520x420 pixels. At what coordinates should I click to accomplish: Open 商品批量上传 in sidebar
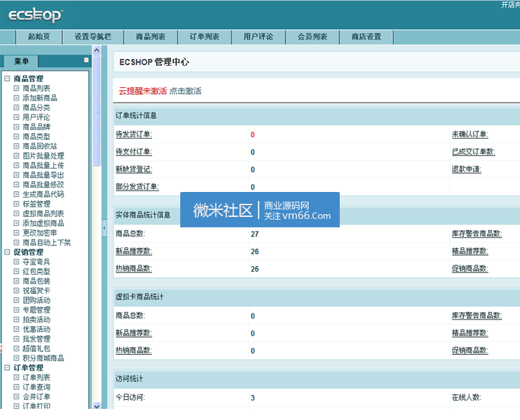tap(43, 165)
